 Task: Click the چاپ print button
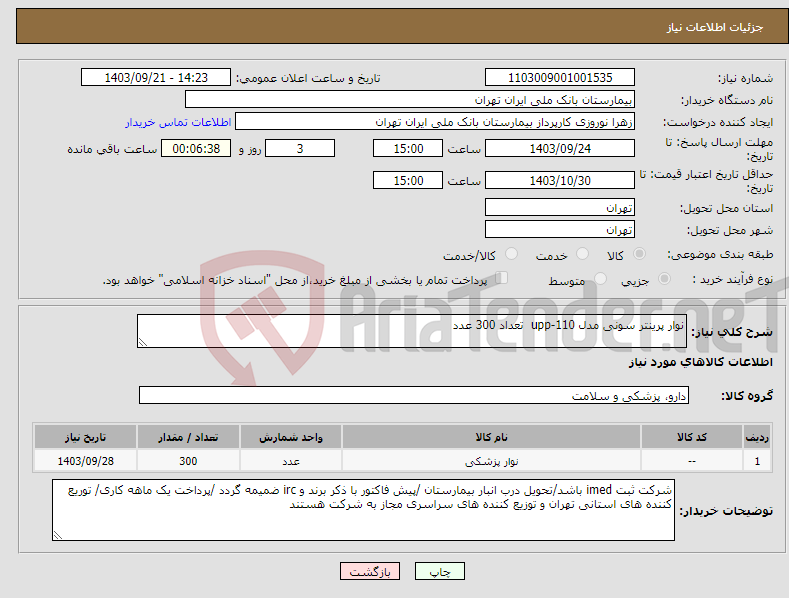pos(440,571)
